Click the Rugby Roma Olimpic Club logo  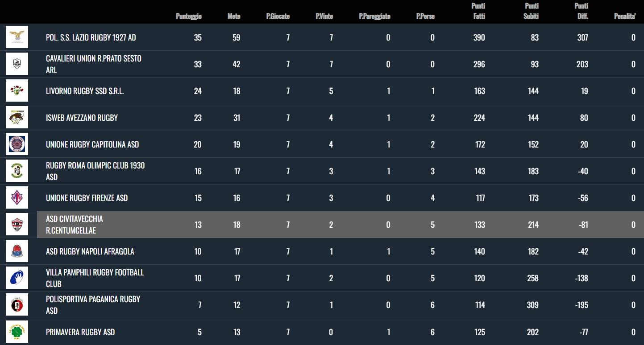(x=17, y=171)
